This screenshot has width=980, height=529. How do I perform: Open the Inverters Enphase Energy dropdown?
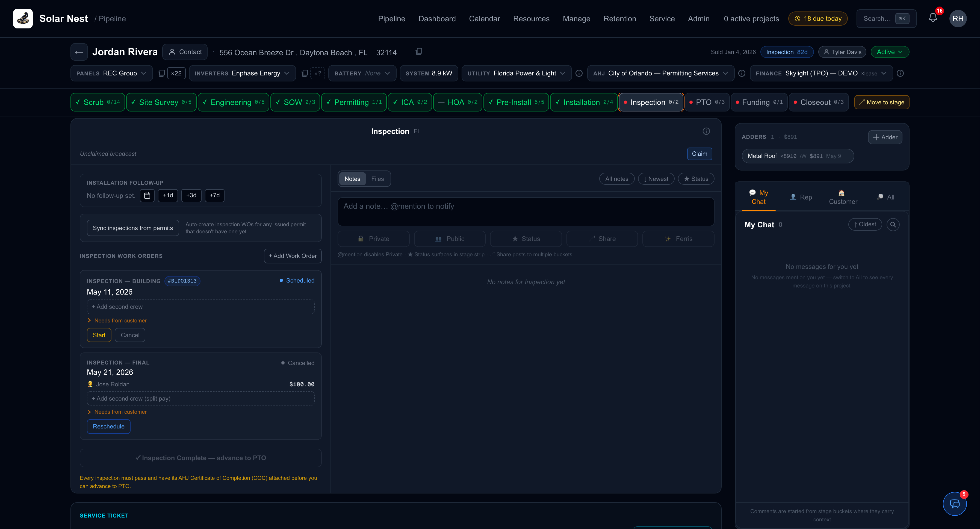click(242, 73)
